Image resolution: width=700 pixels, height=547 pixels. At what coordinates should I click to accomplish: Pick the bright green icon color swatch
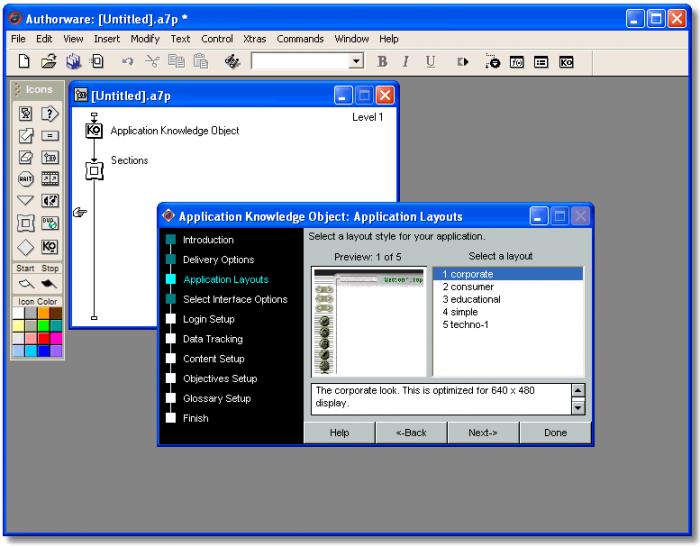point(44,326)
